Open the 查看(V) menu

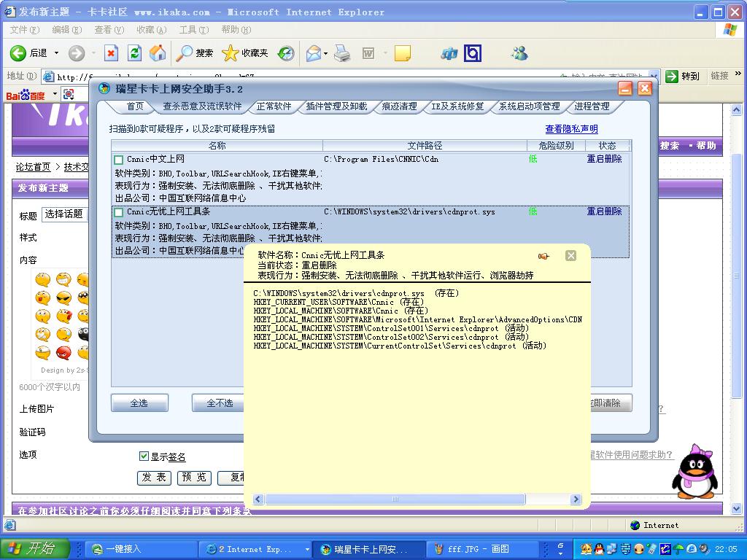(x=109, y=30)
